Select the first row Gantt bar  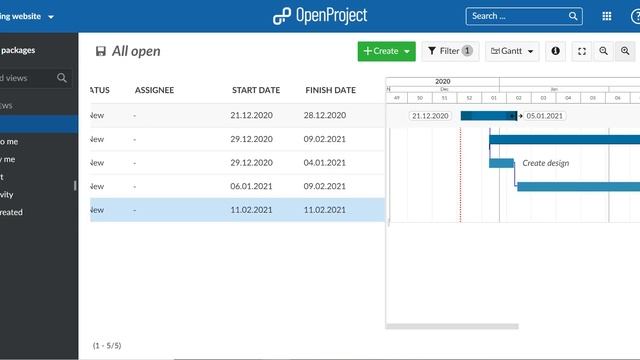[x=489, y=116]
